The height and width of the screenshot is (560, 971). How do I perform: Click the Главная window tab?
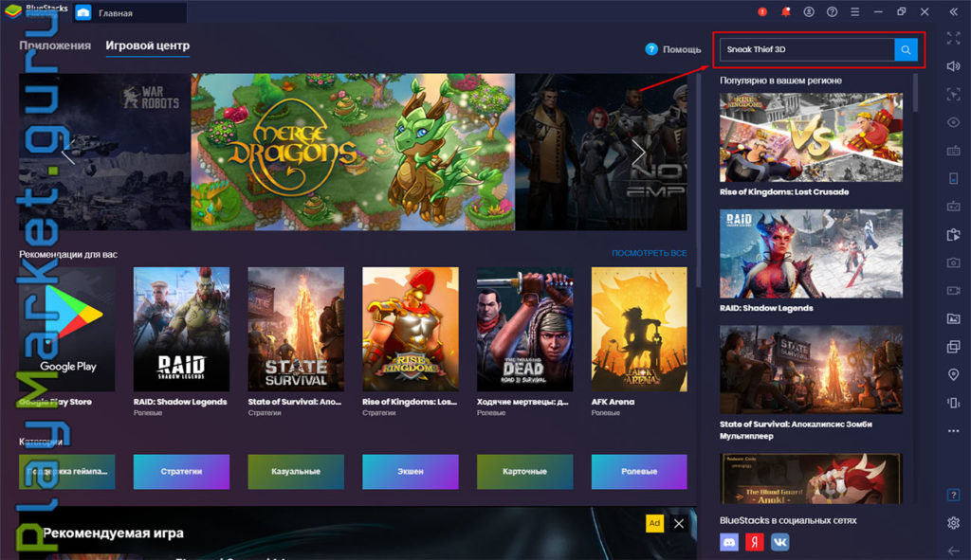tap(130, 12)
